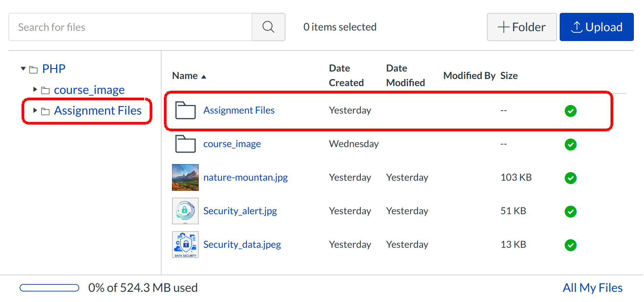The height and width of the screenshot is (302, 644).
Task: Click the Assignment Files folder icon in list
Action: [185, 110]
